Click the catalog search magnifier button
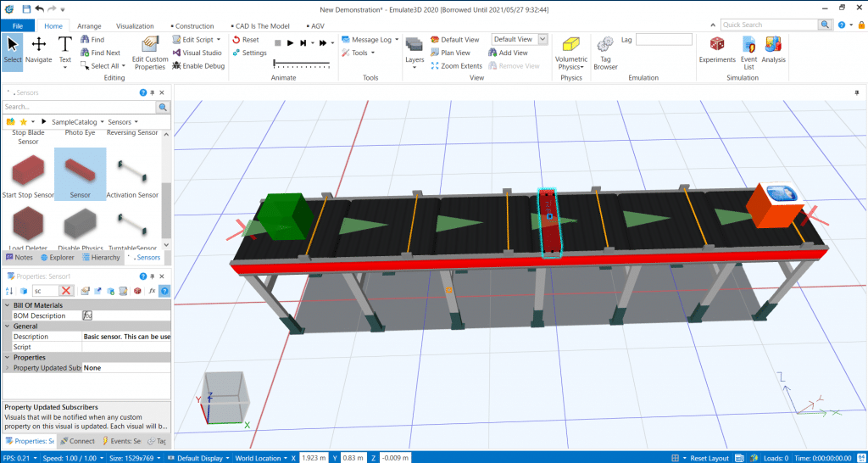 pyautogui.click(x=164, y=107)
